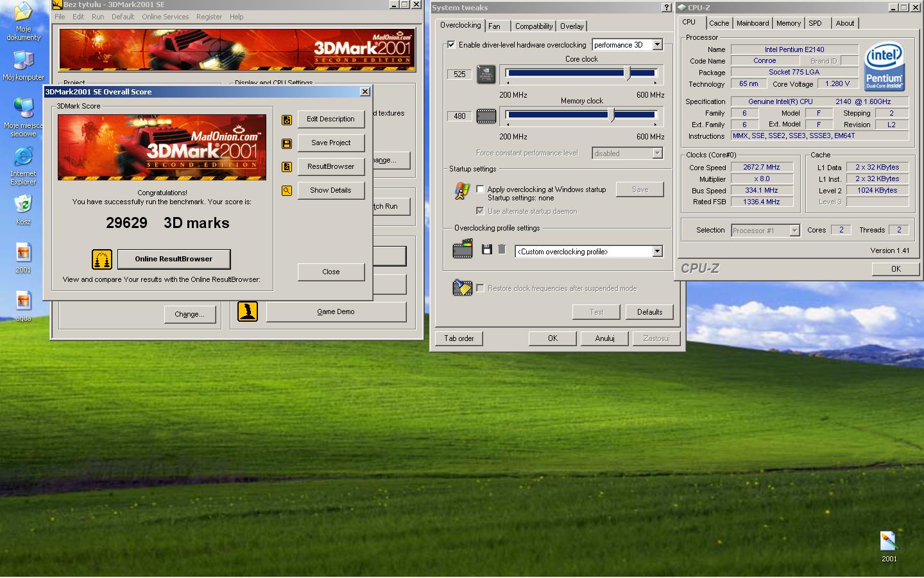Click the ResultBrowser book icon
This screenshot has width=924, height=578.
tap(287, 167)
